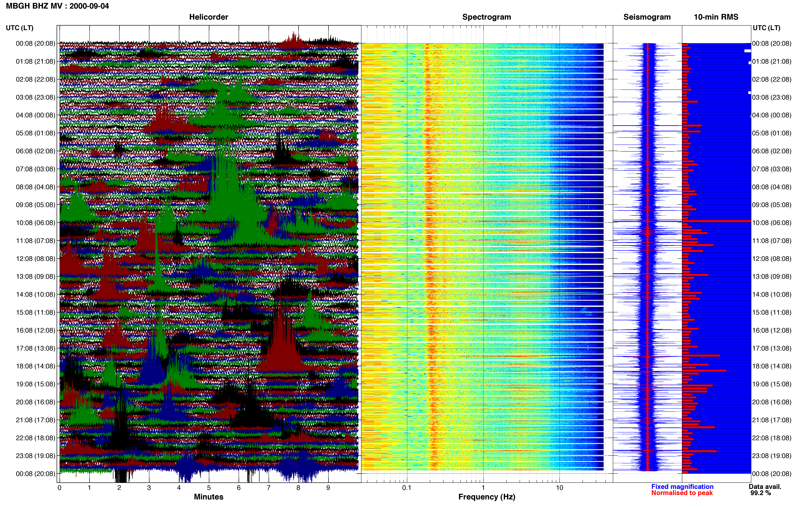Viewport: 812px width, 508px height.
Task: Click left time label '03:08 (23:08)'
Action: [36, 97]
